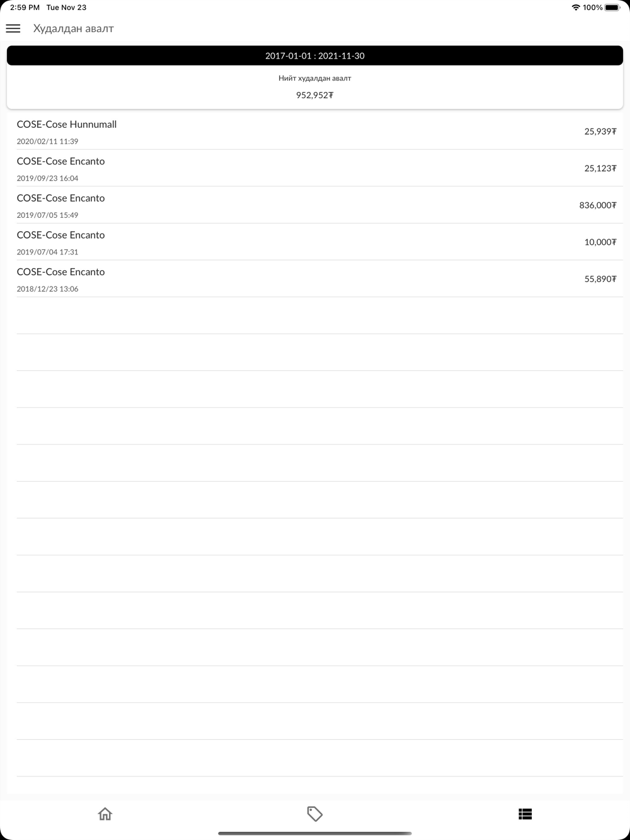Open the 836,000₮ purchase entry
This screenshot has height=840, width=630.
tap(315, 205)
